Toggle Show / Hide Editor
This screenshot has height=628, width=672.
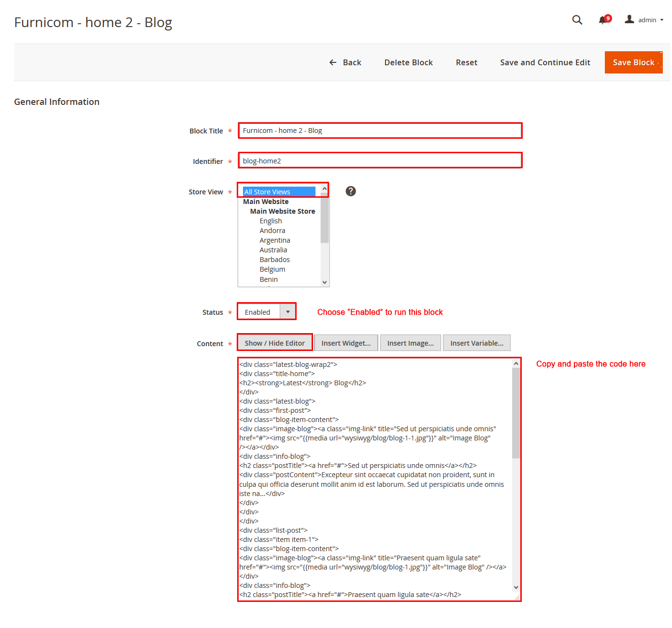pos(274,343)
